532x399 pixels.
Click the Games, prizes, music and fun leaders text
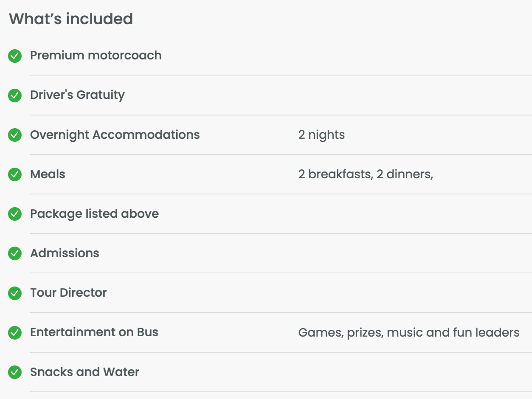pyautogui.click(x=408, y=332)
